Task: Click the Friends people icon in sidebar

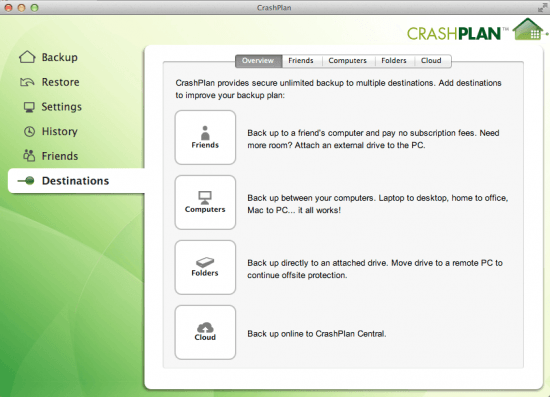Action: (29, 156)
